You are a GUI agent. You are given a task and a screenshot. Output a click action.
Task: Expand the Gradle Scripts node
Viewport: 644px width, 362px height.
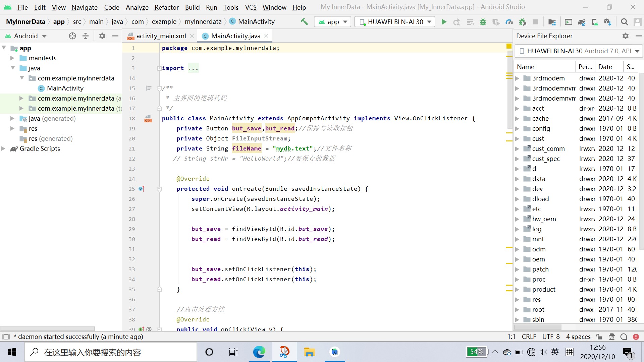(3, 148)
